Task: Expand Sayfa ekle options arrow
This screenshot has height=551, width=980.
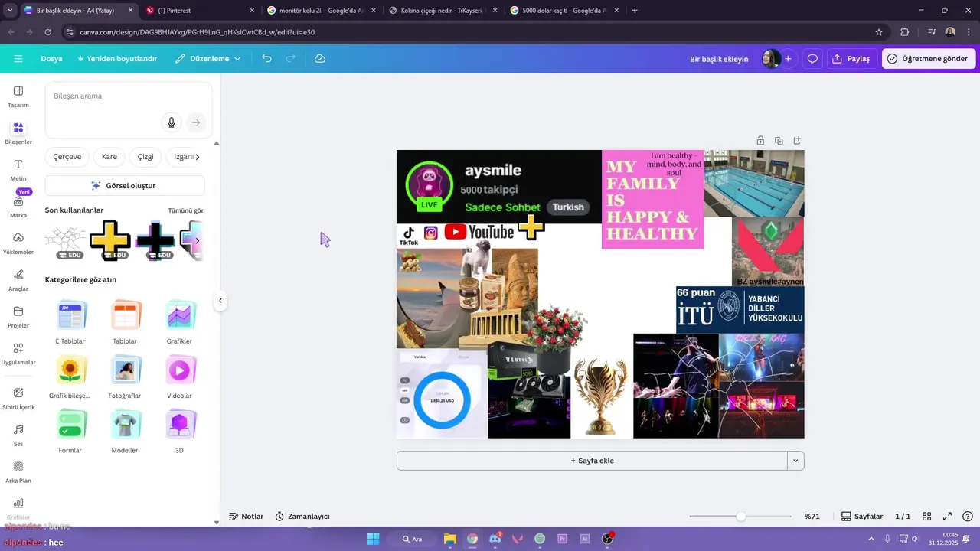Action: [x=796, y=461]
